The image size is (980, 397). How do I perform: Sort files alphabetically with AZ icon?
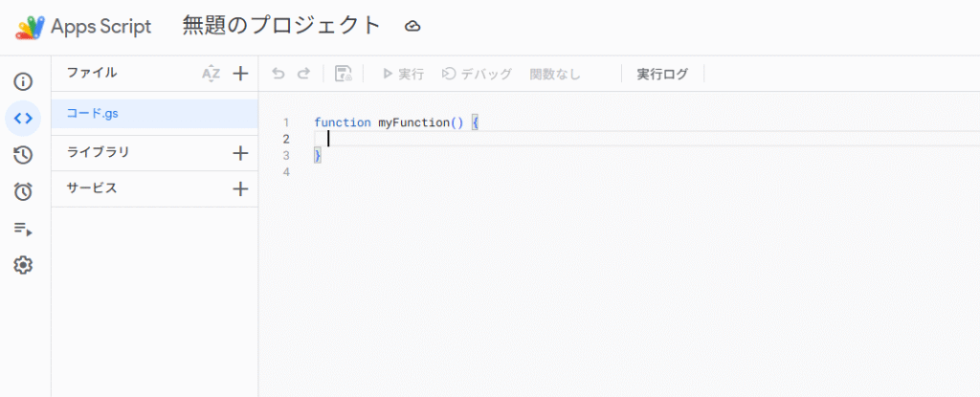coord(212,74)
